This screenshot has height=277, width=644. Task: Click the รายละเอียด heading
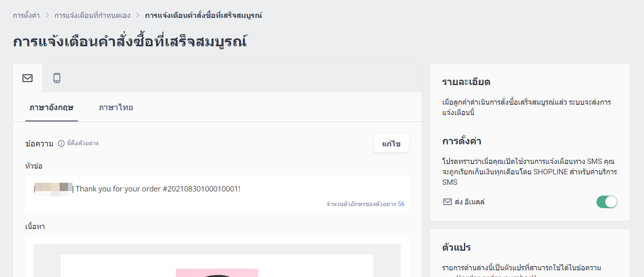pos(466,82)
